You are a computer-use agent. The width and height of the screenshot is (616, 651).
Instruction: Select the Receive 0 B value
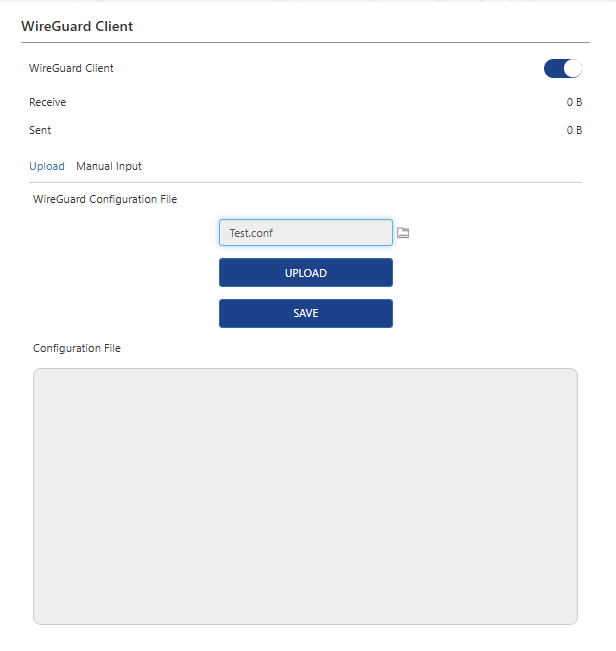point(574,102)
